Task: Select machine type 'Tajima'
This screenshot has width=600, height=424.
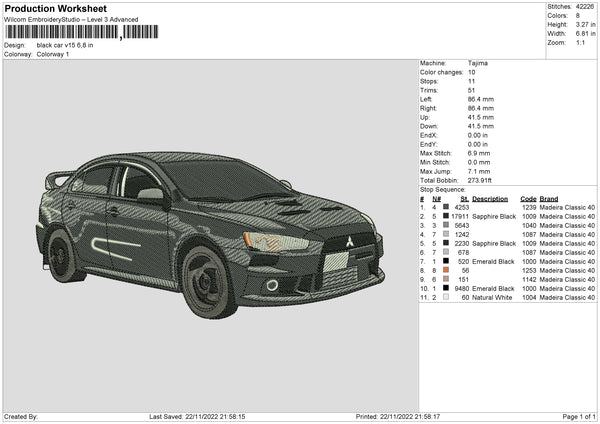Action: (x=478, y=63)
